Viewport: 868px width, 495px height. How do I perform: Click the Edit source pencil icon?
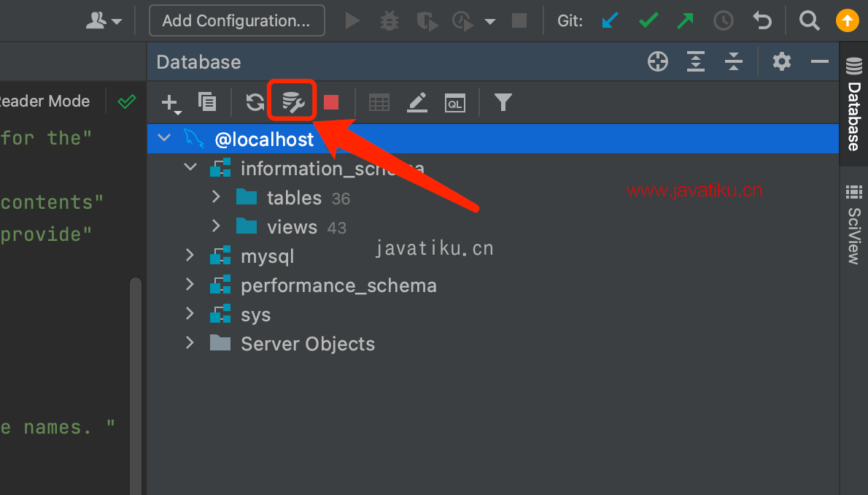click(416, 102)
